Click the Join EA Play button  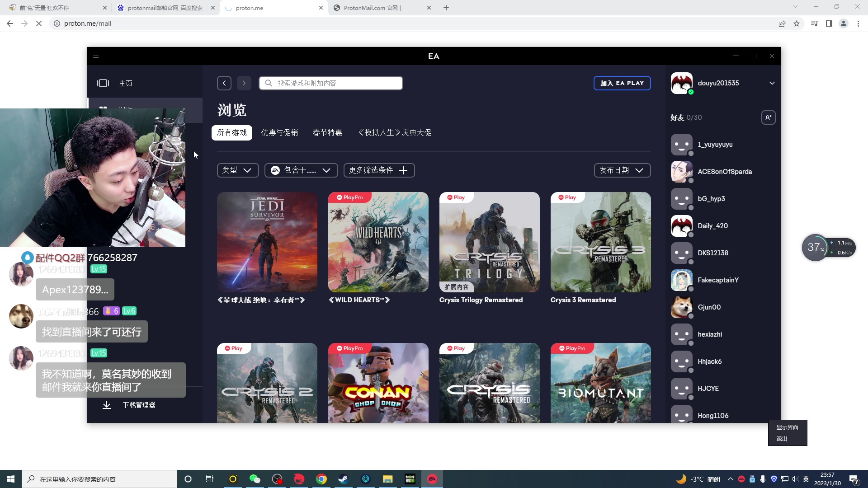pos(622,83)
